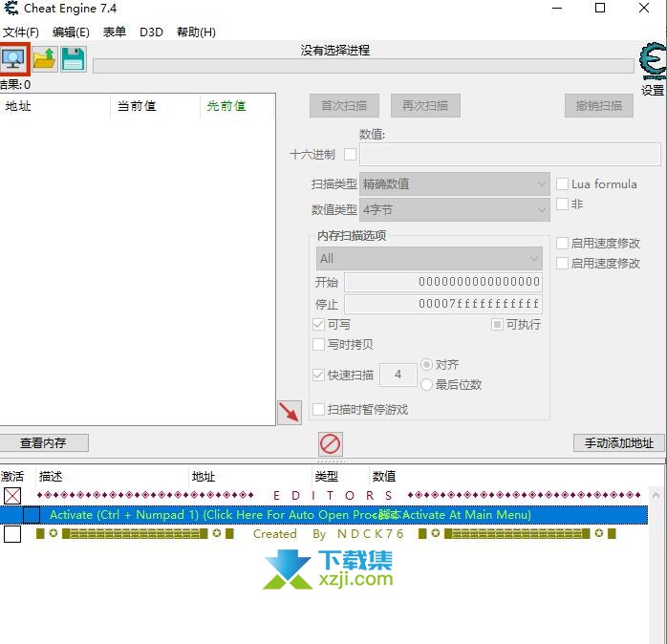Click the 当前值 column header

(155, 106)
